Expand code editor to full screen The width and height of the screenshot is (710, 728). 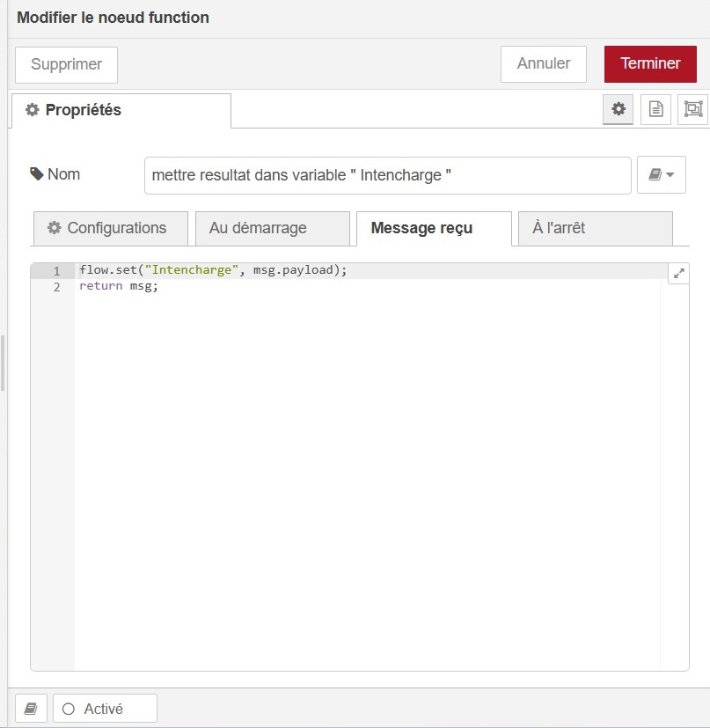[x=678, y=274]
